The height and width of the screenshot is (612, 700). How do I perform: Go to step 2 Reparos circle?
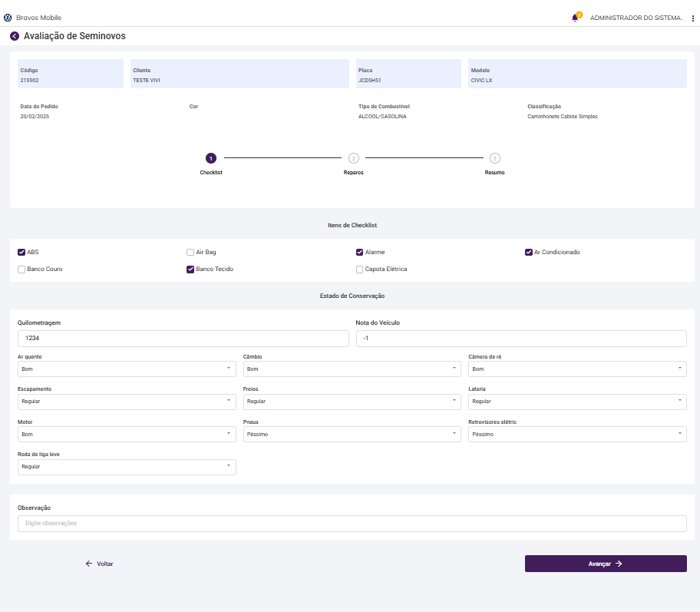click(x=353, y=158)
